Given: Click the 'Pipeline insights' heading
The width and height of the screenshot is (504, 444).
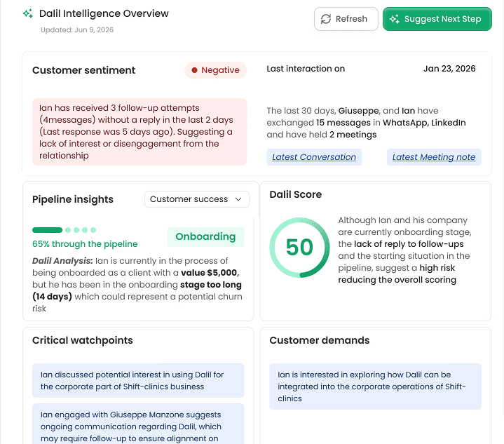Looking at the screenshot, I should (73, 199).
